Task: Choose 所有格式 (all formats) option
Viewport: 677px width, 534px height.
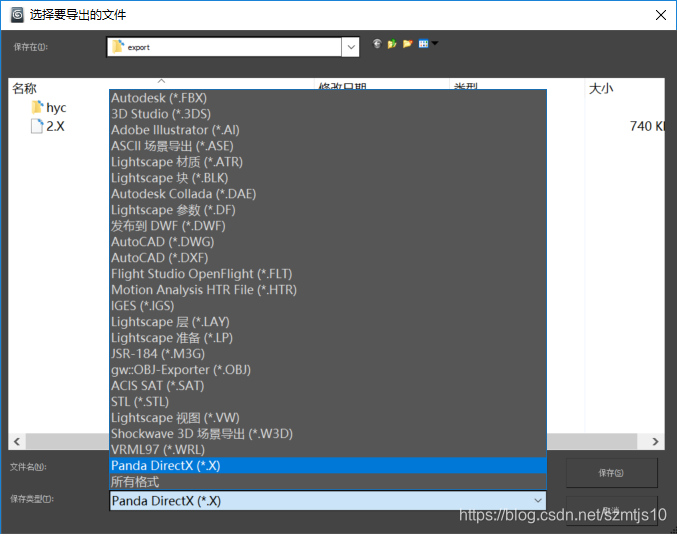Action: [x=328, y=481]
